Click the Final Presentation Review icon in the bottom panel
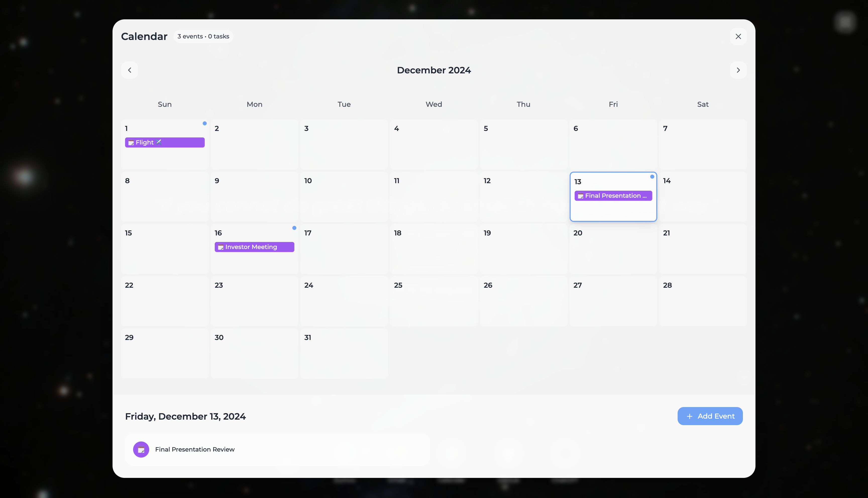This screenshot has height=498, width=868. [141, 450]
